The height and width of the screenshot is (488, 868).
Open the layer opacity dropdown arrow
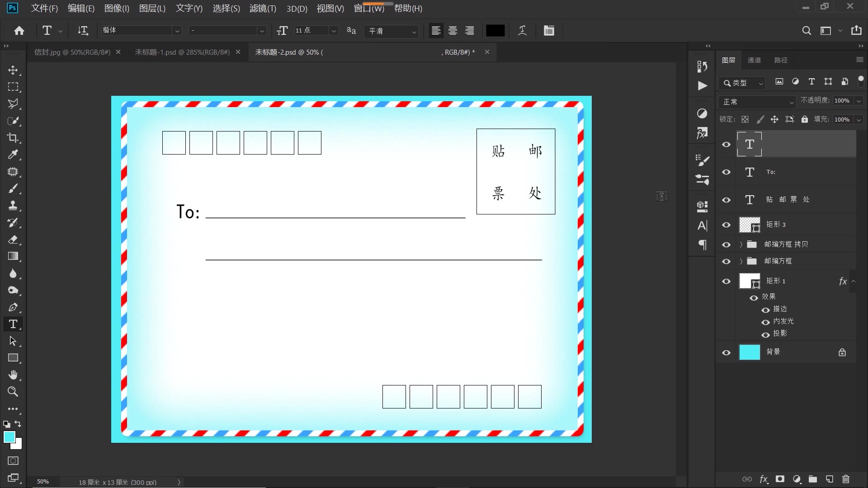click(x=859, y=101)
